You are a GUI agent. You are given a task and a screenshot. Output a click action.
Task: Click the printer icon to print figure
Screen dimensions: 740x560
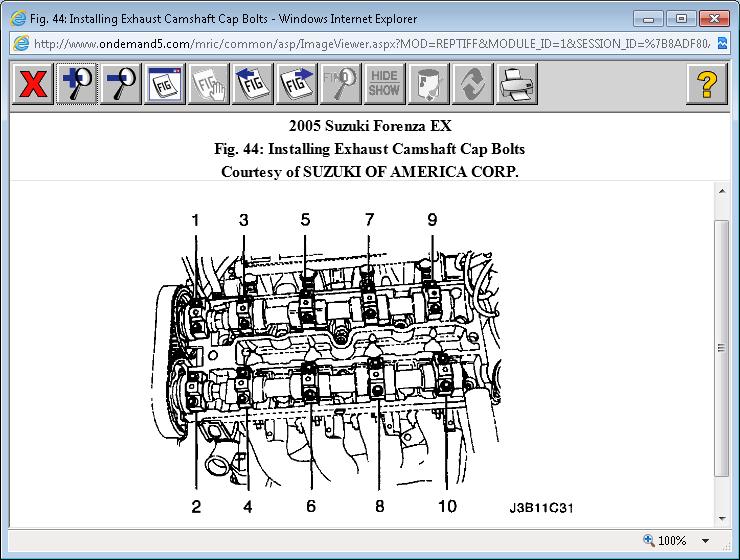click(516, 84)
